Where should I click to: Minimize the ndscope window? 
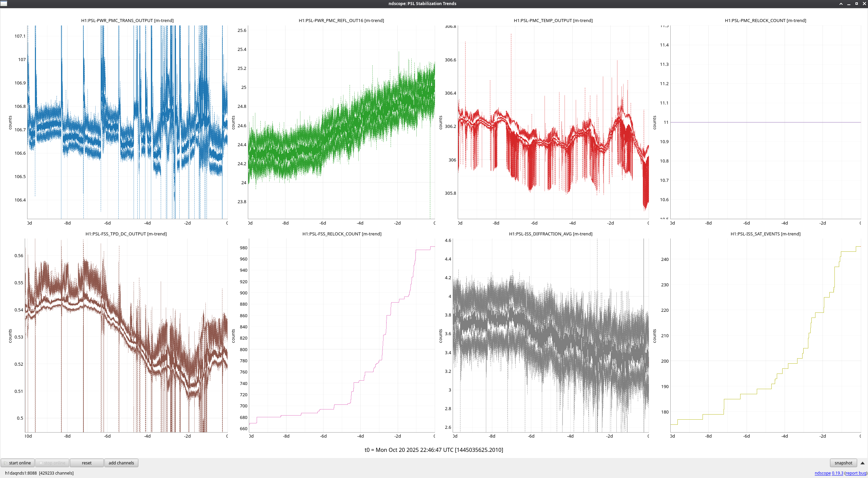[849, 3]
